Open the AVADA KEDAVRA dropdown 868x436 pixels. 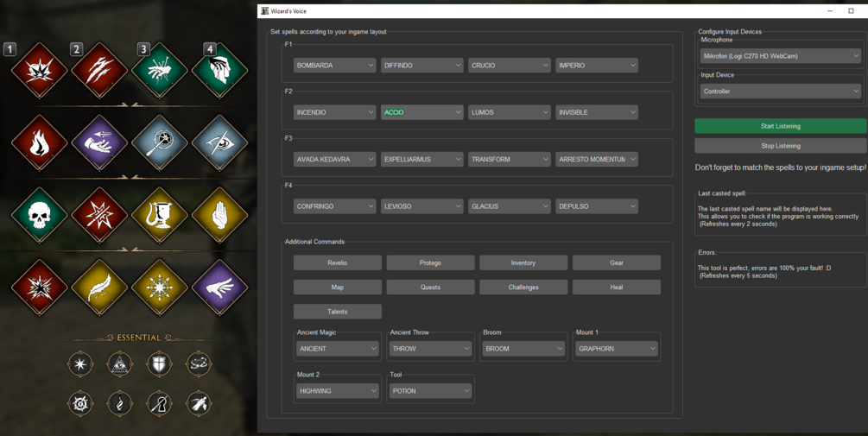pyautogui.click(x=335, y=160)
